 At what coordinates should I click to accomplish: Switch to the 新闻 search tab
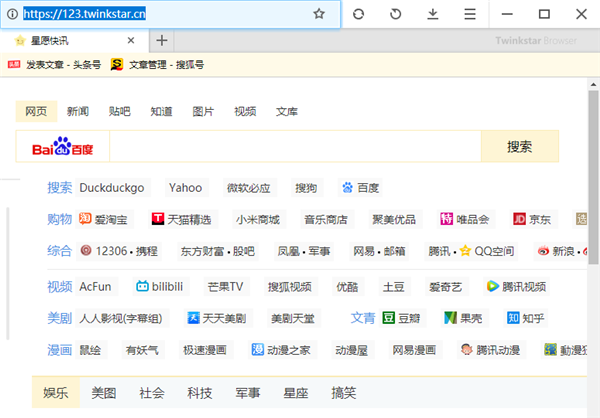pyautogui.click(x=78, y=111)
